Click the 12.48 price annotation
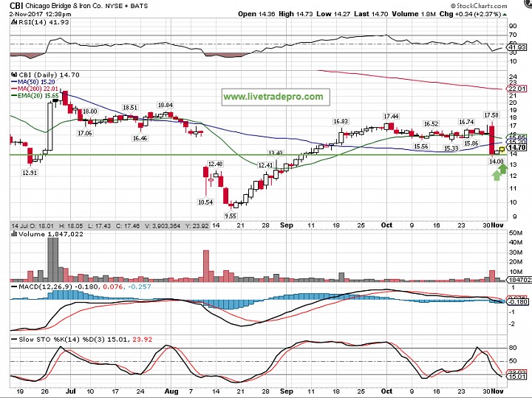Image resolution: width=532 pixels, height=398 pixels. [x=215, y=164]
